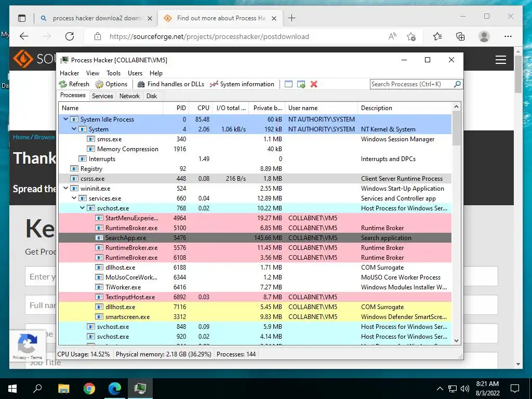Go back in Edge browser
Screen dimensions: 532x399
[24, 36]
